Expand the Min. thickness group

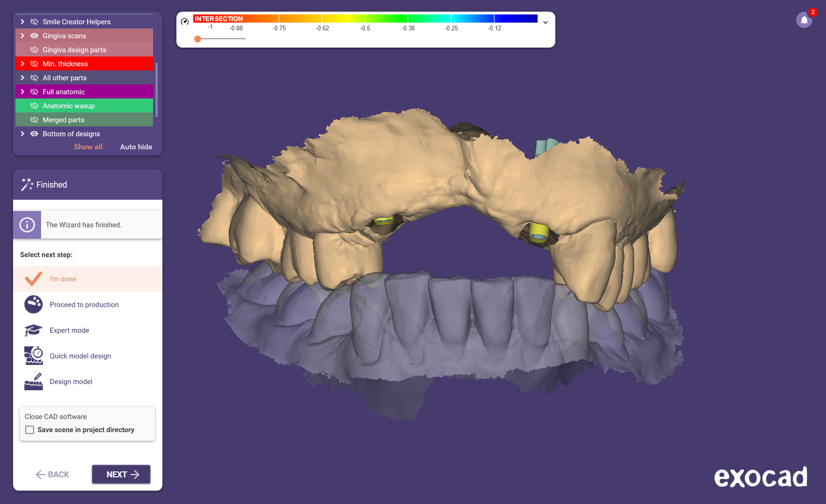pos(22,64)
